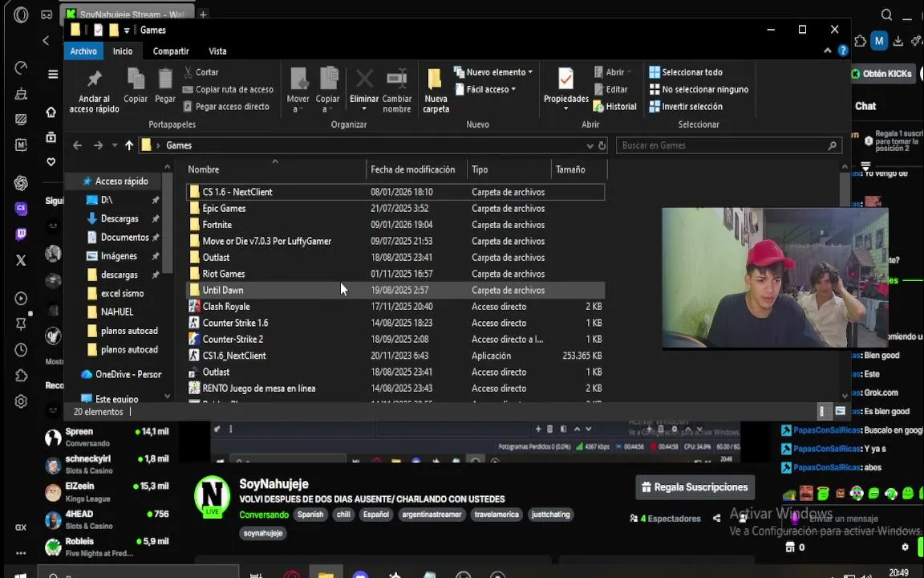Screen dimensions: 924x578
Task: Click Editar in ribbon
Action: (610, 89)
